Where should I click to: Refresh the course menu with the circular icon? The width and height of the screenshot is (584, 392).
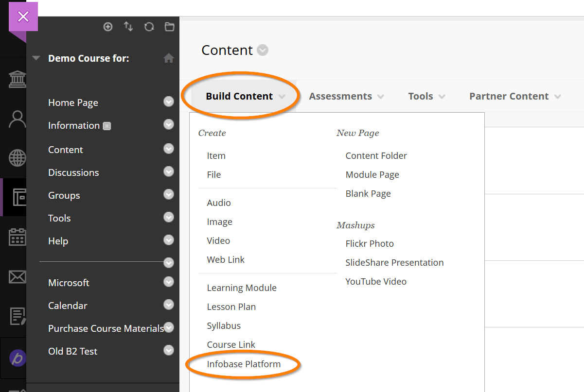[149, 27]
